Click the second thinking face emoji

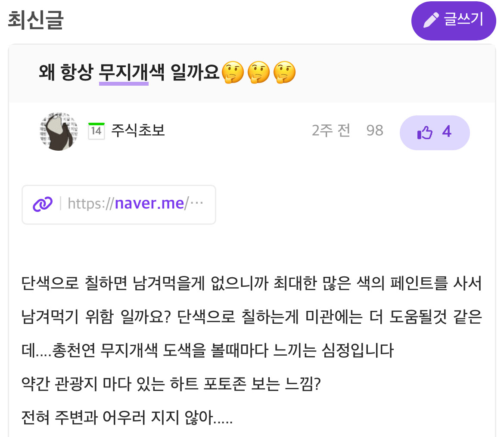pos(258,72)
